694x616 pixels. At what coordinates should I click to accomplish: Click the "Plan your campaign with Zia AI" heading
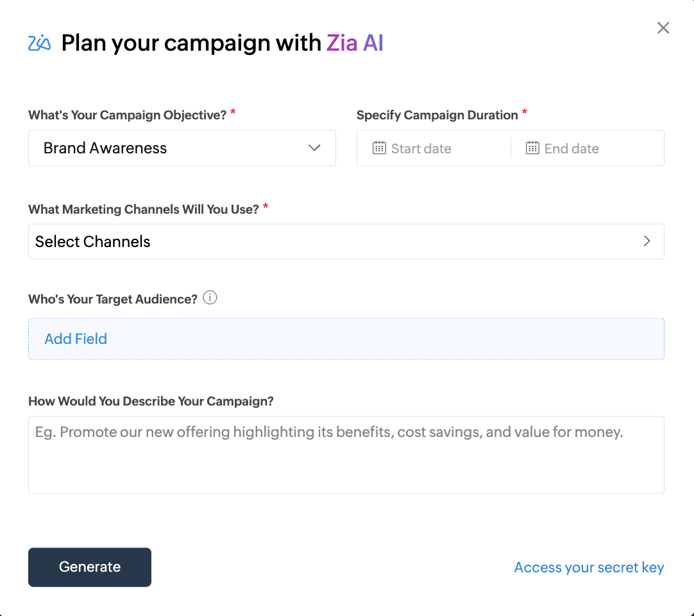pos(222,43)
